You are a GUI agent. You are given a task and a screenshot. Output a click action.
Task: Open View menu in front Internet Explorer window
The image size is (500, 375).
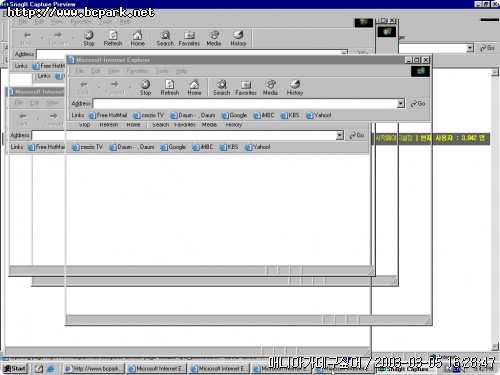point(113,71)
